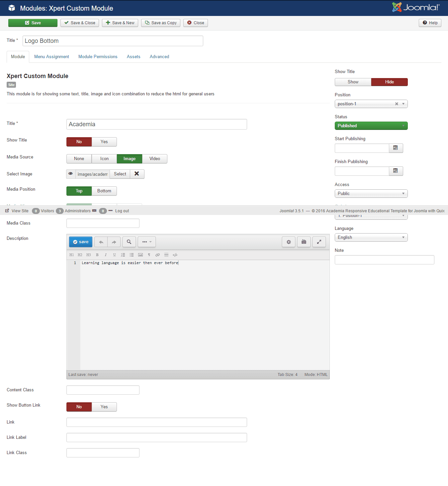
Task: Toggle editor fullscreen mode
Action: coord(319,242)
